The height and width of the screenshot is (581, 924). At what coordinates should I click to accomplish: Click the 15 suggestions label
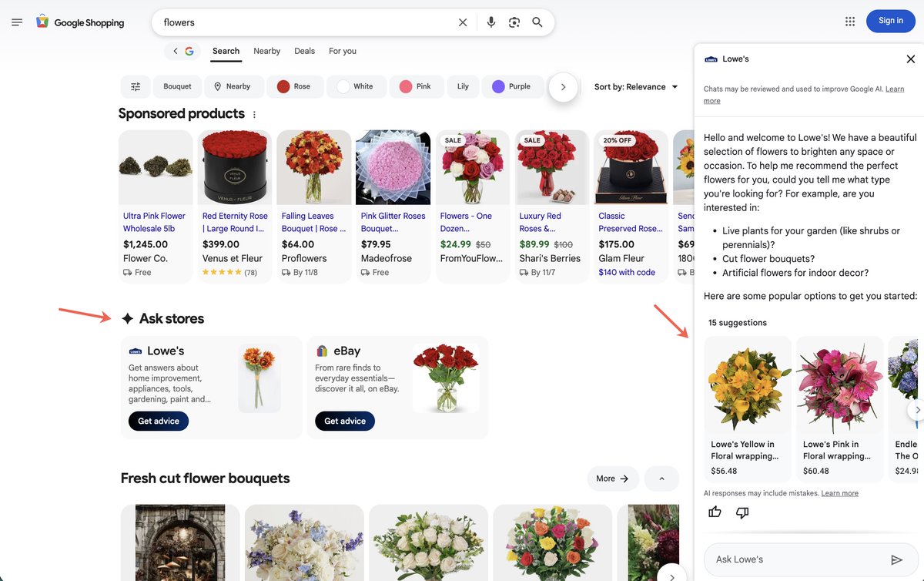738,323
